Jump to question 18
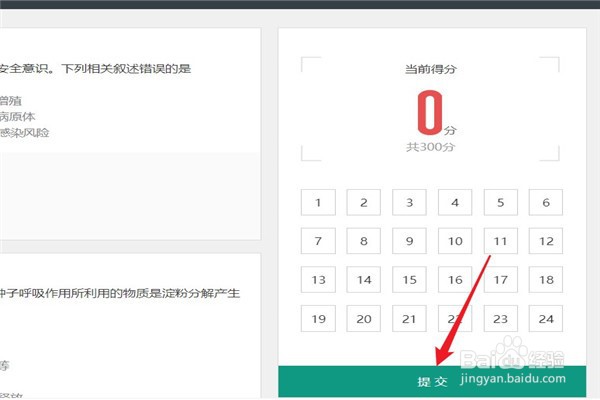 click(x=546, y=279)
